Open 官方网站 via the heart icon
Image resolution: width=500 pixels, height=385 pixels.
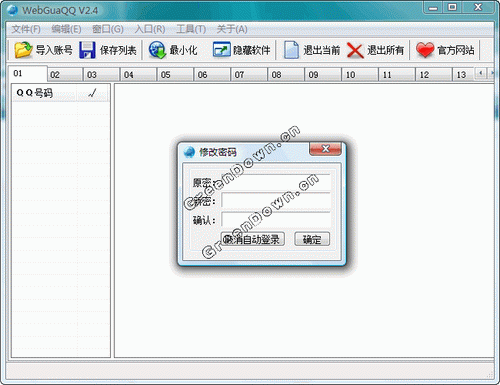(425, 50)
